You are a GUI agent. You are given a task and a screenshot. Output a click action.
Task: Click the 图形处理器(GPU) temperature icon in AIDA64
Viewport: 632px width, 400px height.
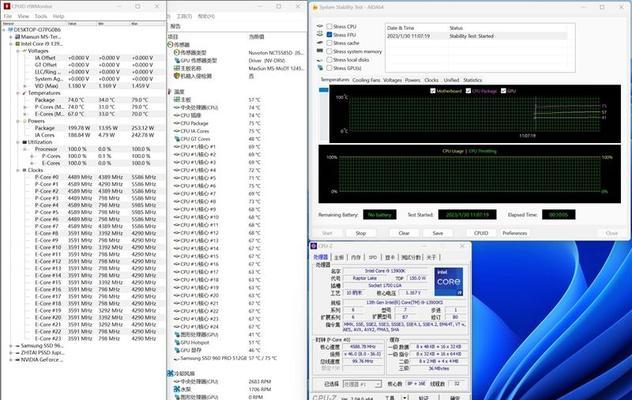(177, 335)
